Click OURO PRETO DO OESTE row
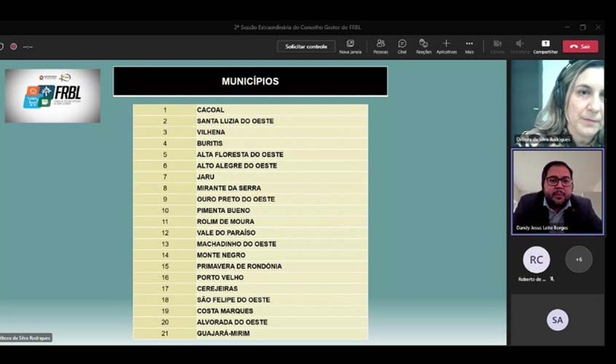Screen dimensions: 616x364 (x=250, y=199)
